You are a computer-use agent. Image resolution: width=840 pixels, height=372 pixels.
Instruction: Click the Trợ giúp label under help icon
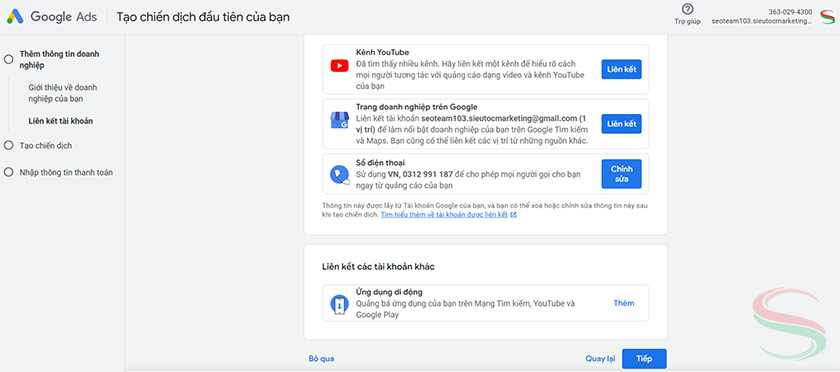[687, 22]
